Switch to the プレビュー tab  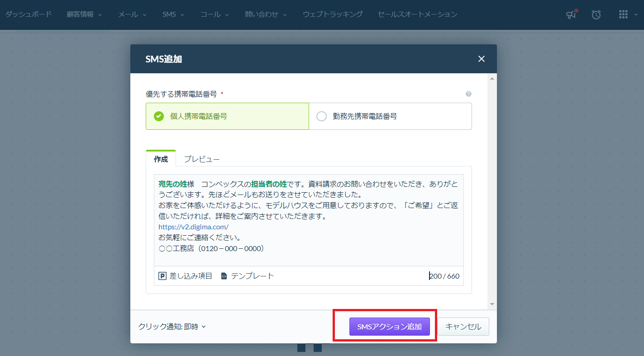pos(202,159)
